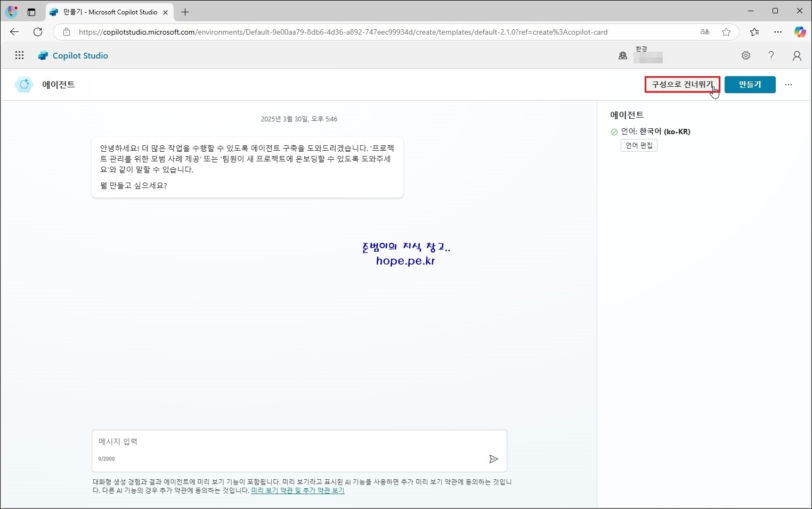Add this page to favorites
Screen dimensions: 812x509
[x=726, y=32]
